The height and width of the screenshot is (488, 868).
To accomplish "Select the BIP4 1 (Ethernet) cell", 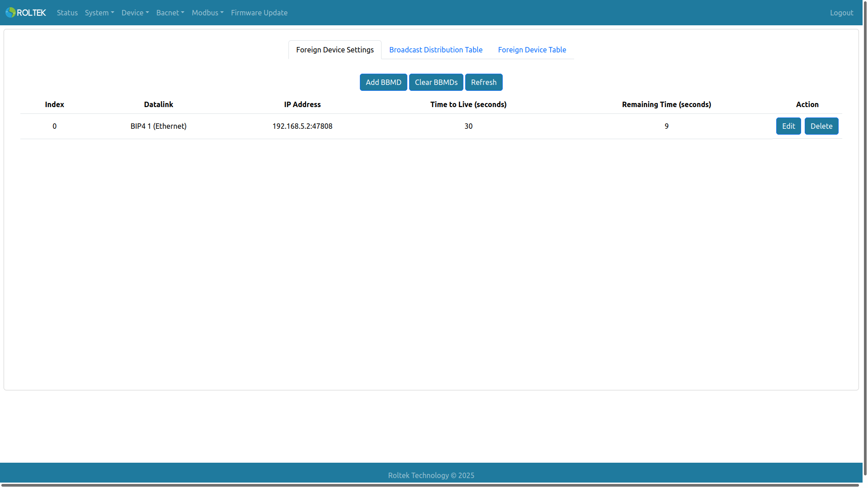I will click(159, 126).
